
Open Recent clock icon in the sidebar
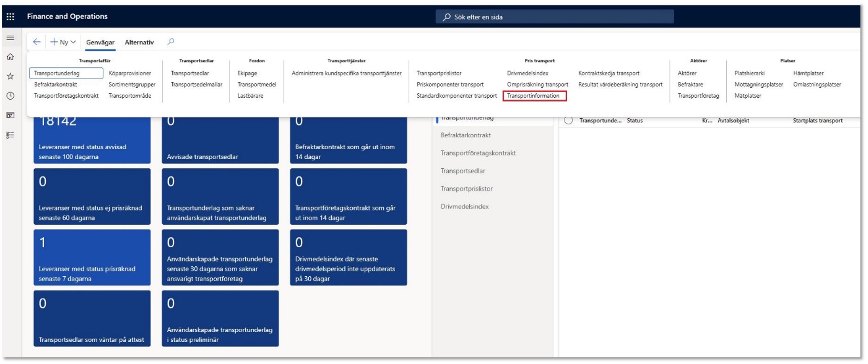(10, 96)
